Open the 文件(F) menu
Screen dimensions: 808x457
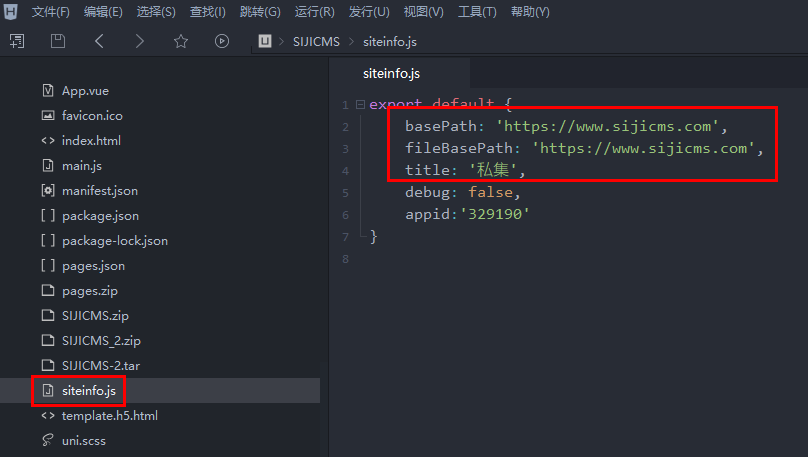point(50,12)
